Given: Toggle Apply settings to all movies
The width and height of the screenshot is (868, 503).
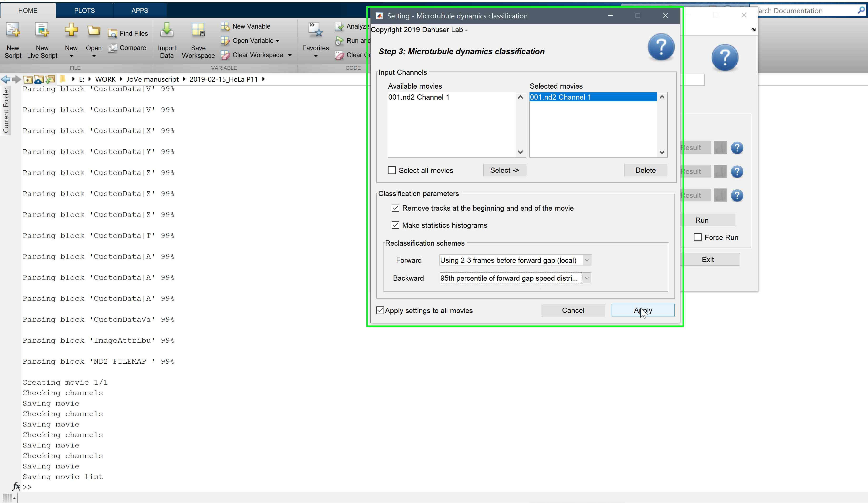Looking at the screenshot, I should pos(380,310).
